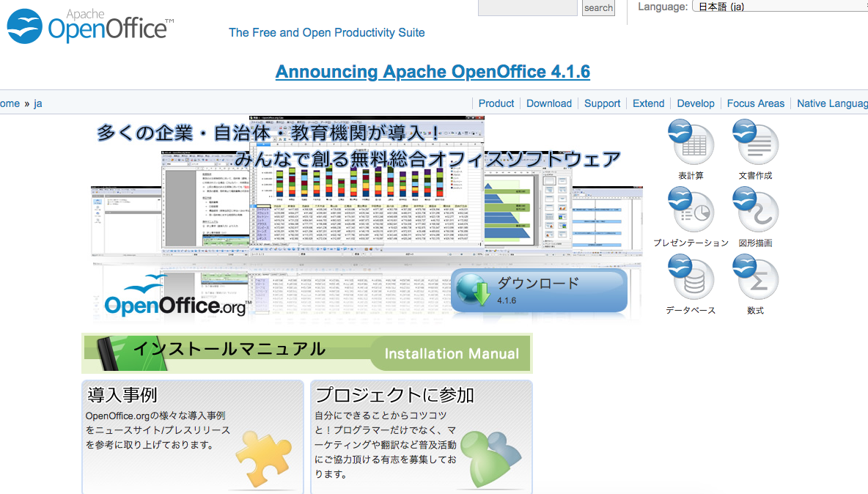This screenshot has height=494, width=868.
Task: Open the Product menu
Action: (496, 103)
